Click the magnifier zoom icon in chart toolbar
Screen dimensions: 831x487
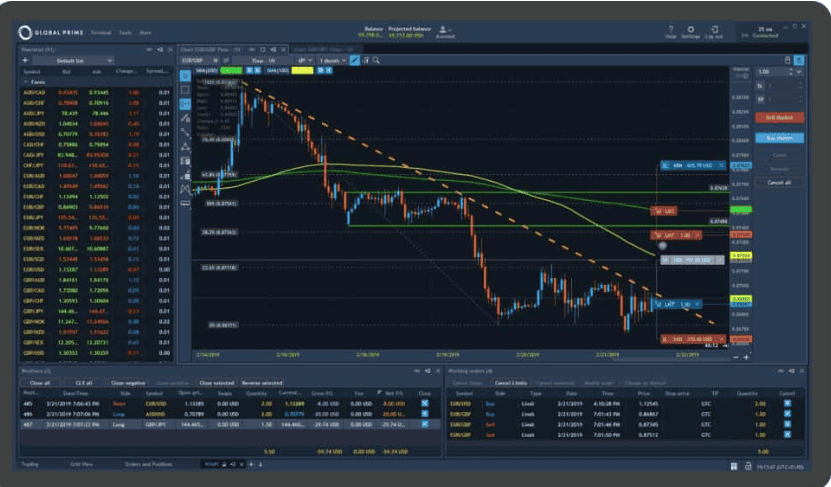pyautogui.click(x=377, y=61)
